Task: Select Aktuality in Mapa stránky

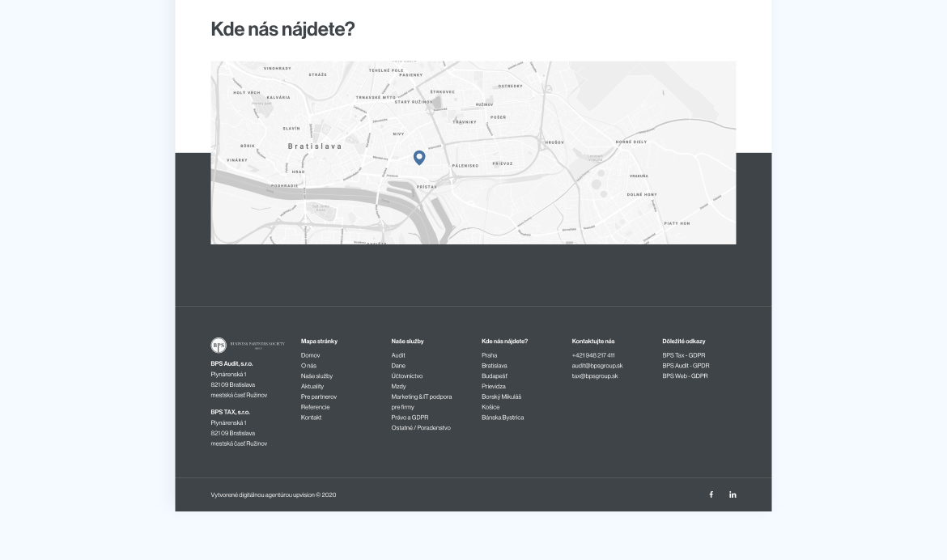Action: pos(312,387)
